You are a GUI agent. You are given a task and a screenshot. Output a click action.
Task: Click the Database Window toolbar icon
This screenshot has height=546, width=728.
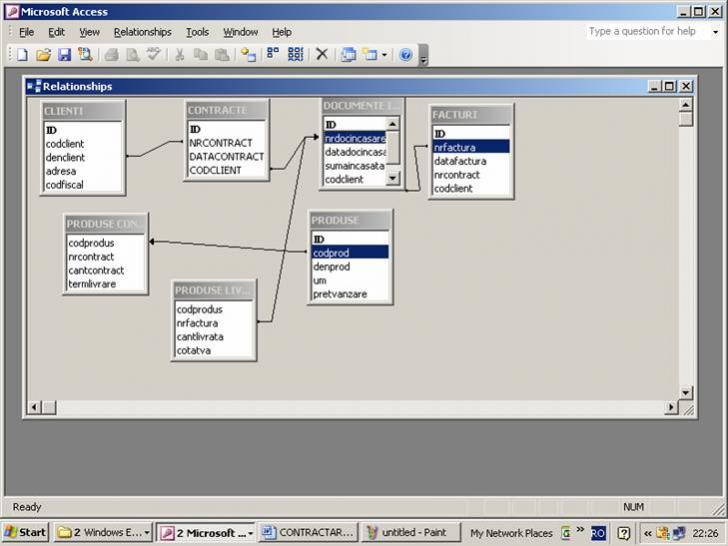[x=348, y=55]
